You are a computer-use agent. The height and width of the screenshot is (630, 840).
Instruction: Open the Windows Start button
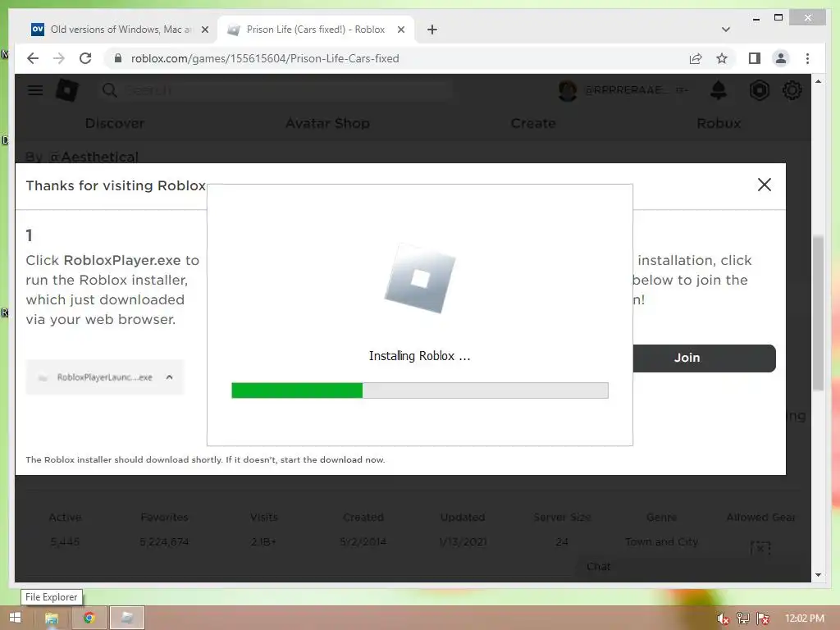pyautogui.click(x=15, y=618)
